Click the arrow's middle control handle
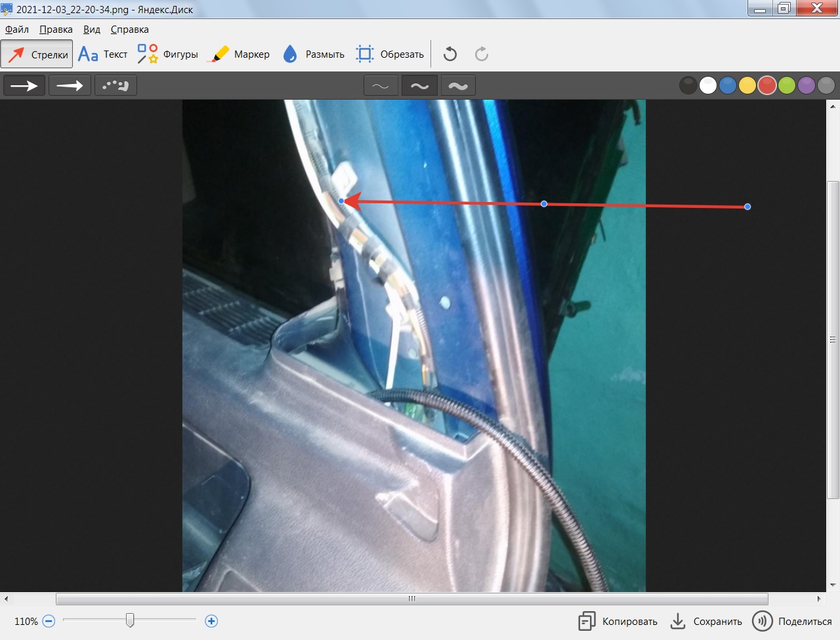This screenshot has height=640, width=840. point(544,204)
